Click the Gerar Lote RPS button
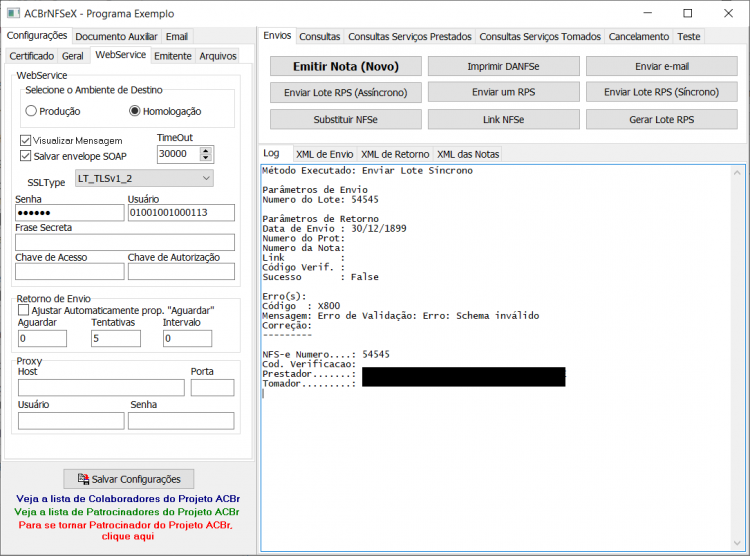 click(662, 119)
